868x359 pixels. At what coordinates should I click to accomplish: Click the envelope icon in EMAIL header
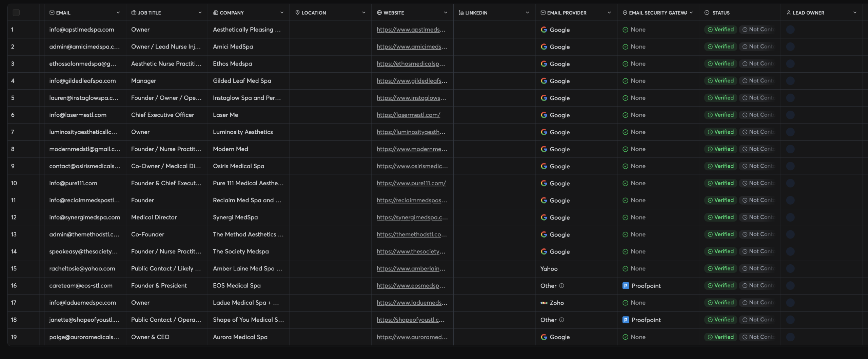52,13
